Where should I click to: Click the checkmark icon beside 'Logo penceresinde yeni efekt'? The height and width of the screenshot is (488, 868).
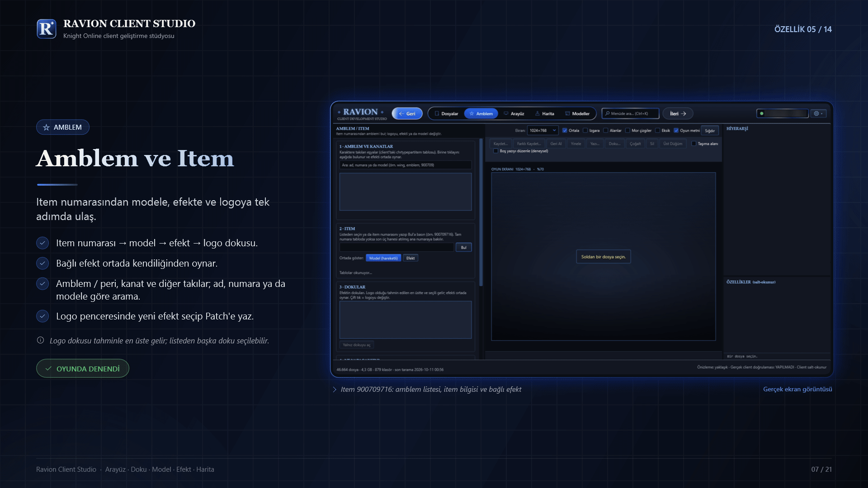coord(42,316)
